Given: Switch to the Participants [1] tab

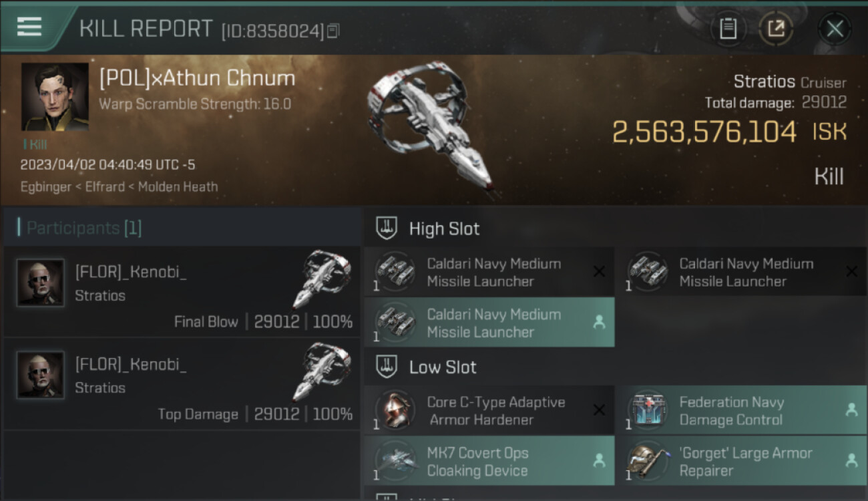Looking at the screenshot, I should coord(84,228).
